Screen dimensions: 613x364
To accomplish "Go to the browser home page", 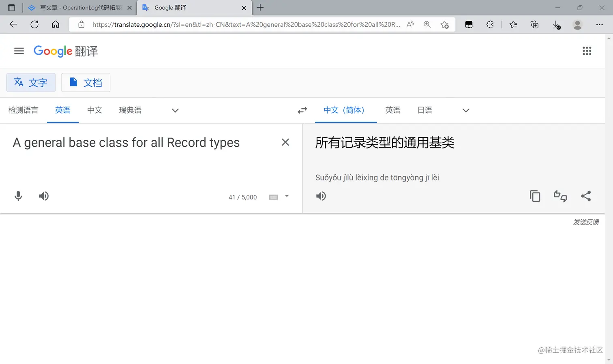I will click(56, 24).
